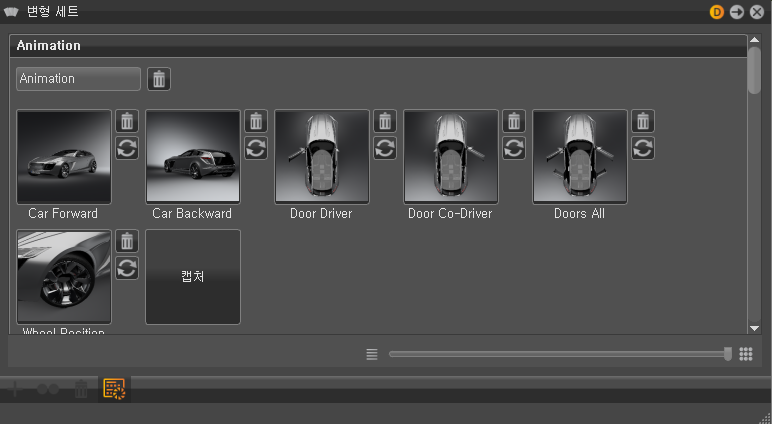
Task: Refresh the Door Driver thumbnail
Action: (x=385, y=148)
